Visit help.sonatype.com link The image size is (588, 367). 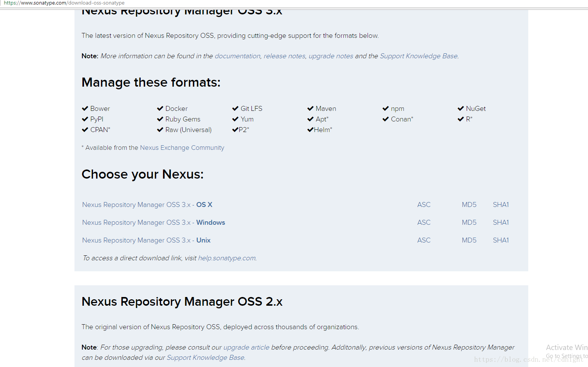tap(227, 258)
